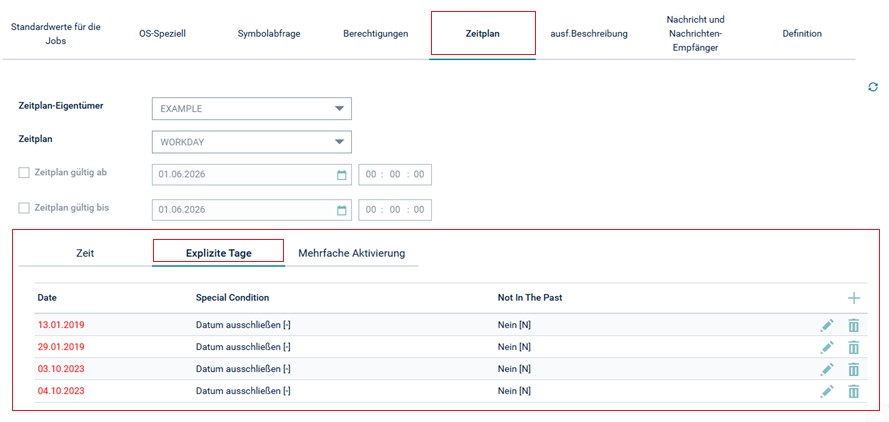Add a new explicit date with plus icon
Viewport: 889px width, 422px height.
(854, 298)
